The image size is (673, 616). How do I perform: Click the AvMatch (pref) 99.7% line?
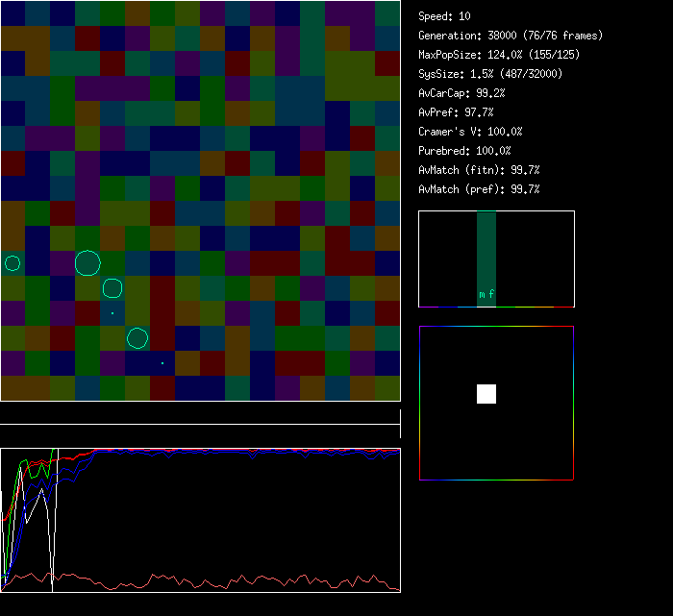pos(479,189)
